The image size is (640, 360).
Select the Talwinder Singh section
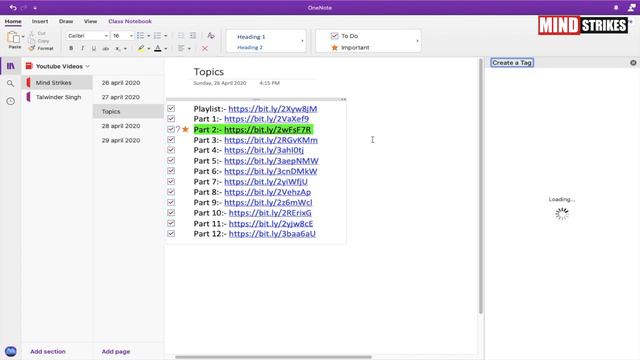click(x=57, y=97)
